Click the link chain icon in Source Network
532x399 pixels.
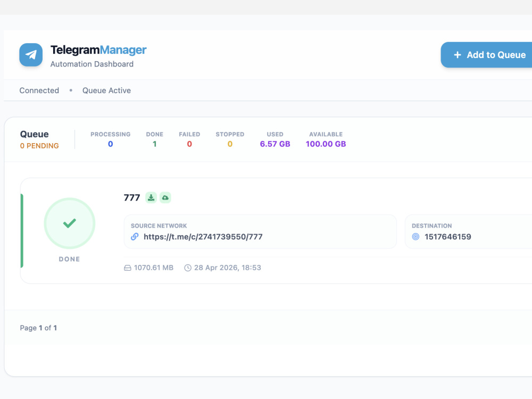(x=135, y=237)
